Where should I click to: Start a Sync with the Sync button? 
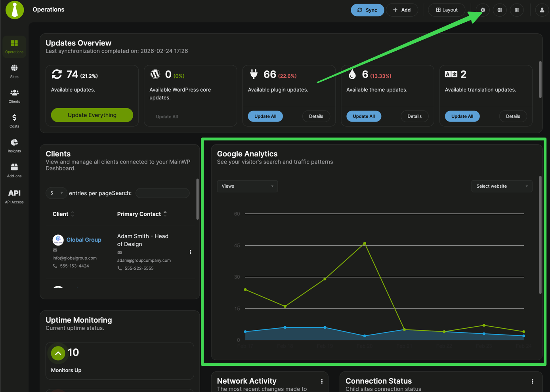(367, 10)
